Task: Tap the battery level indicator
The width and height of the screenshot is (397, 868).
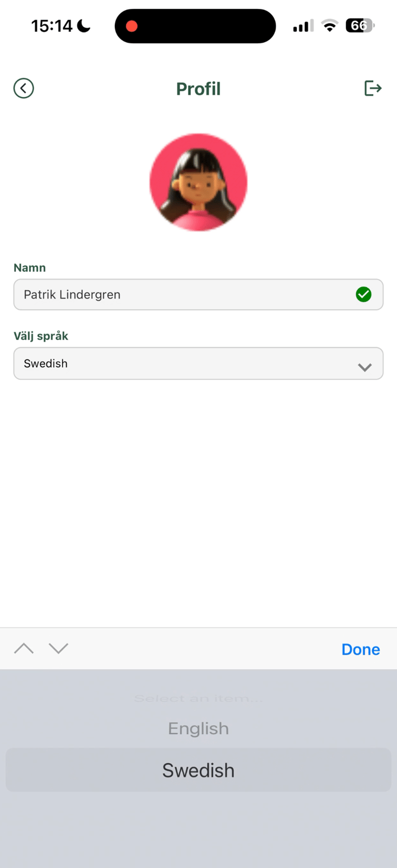Action: pyautogui.click(x=359, y=25)
